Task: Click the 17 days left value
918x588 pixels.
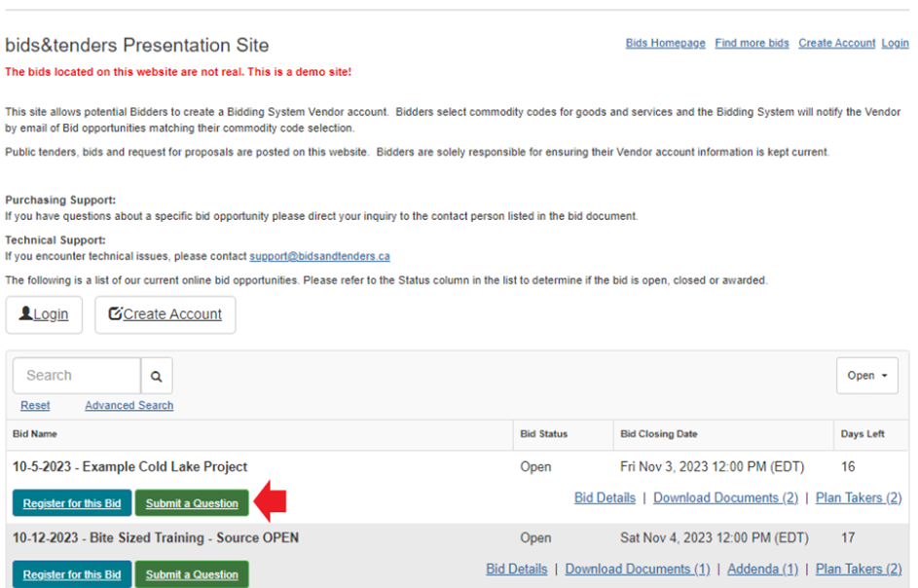Action: pos(848,537)
